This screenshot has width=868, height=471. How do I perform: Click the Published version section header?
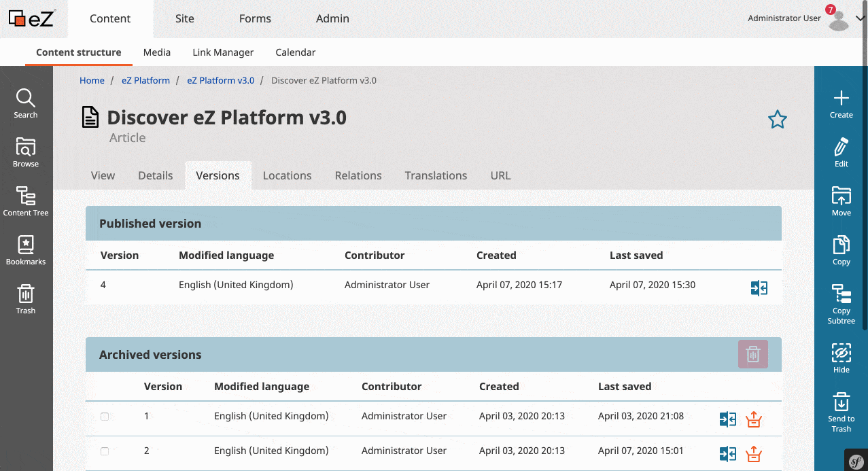[434, 224]
